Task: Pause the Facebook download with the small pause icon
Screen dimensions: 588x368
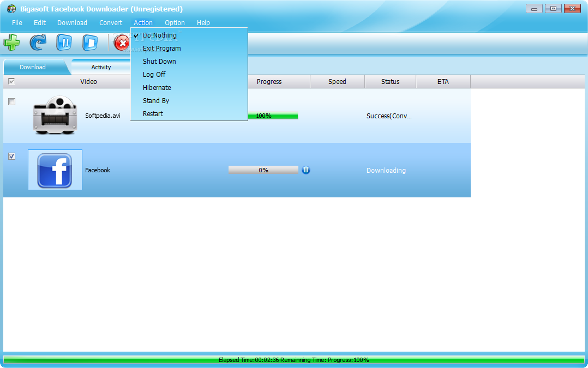Action: point(306,170)
